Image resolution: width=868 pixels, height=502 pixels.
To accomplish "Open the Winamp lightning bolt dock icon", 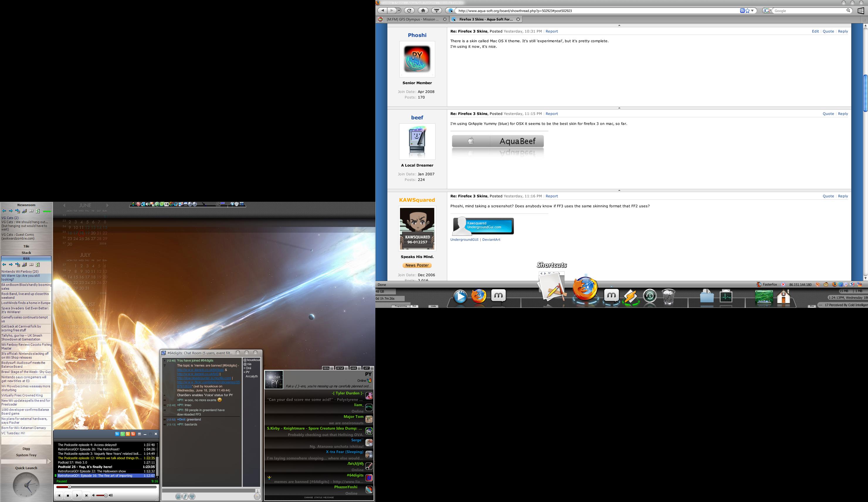I will point(631,297).
